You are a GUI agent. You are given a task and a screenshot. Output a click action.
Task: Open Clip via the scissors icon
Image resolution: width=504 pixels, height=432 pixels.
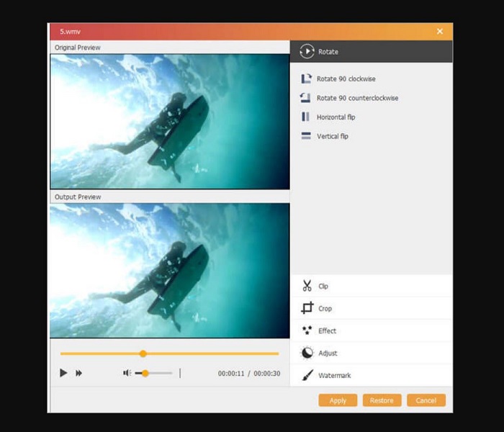(307, 286)
